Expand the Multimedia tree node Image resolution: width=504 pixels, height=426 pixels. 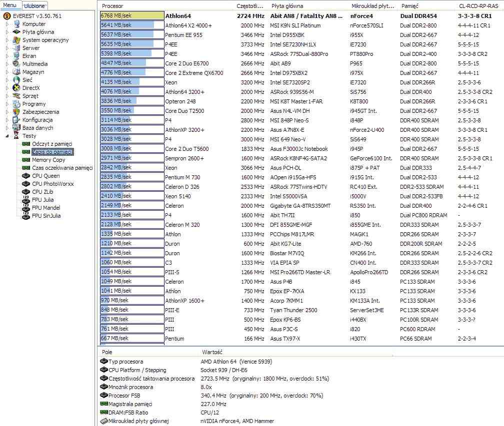click(7, 64)
